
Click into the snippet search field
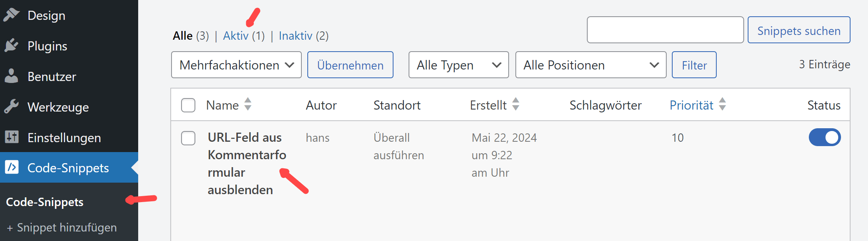pos(665,30)
